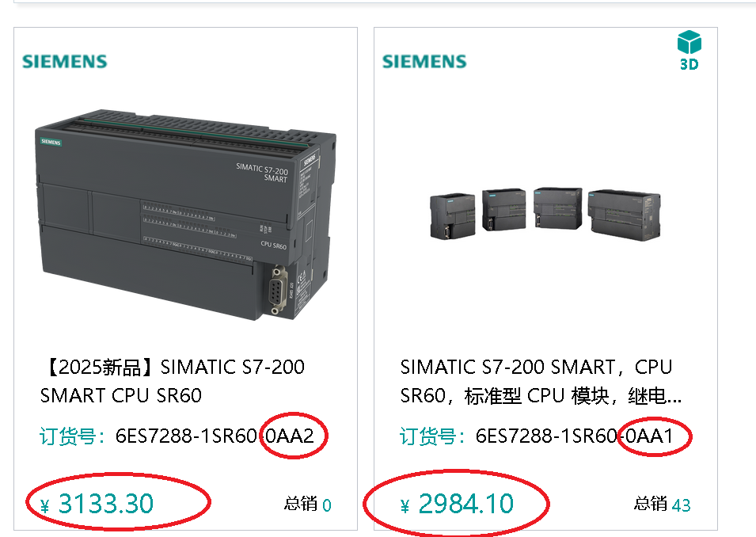Select order number 6ES7288-1SR60-0AA2
This screenshot has height=537, width=756.
point(215,436)
